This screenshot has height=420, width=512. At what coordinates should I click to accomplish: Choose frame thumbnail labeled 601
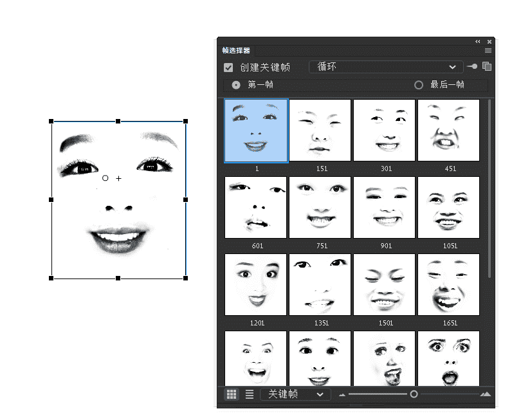255,207
